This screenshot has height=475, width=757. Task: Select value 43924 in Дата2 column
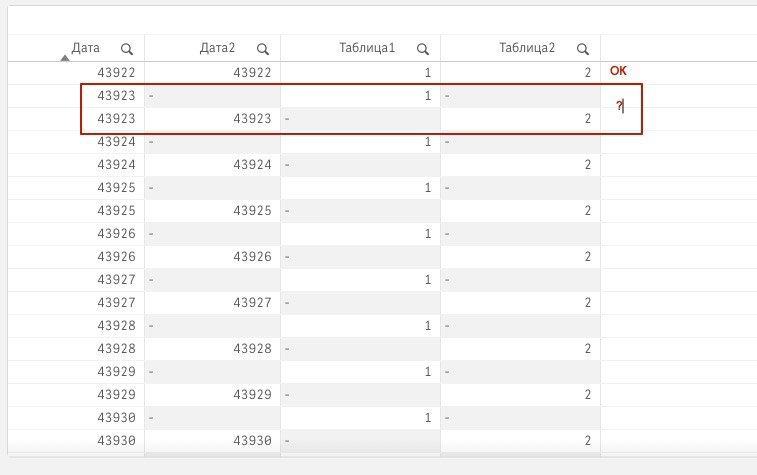click(252, 165)
